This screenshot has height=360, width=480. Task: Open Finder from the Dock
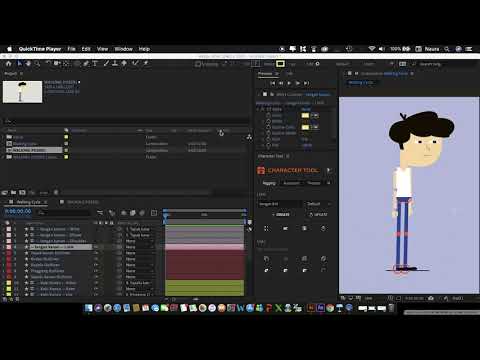pyautogui.click(x=88, y=308)
